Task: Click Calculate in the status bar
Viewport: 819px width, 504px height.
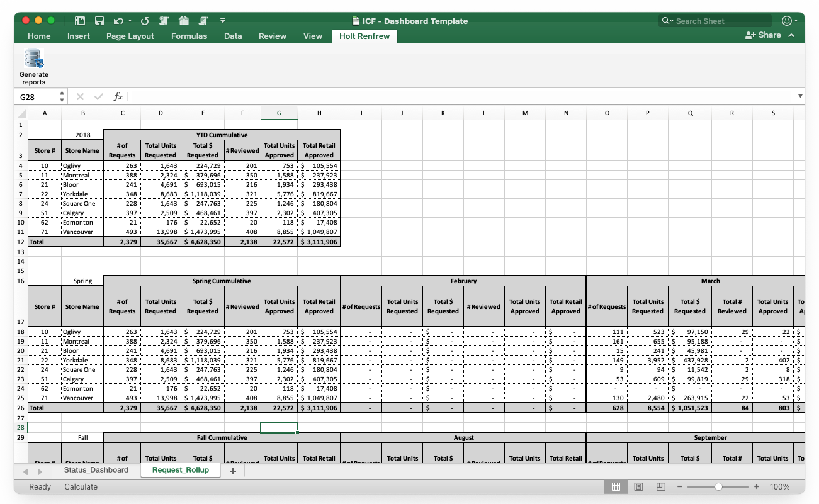Action: (x=81, y=487)
